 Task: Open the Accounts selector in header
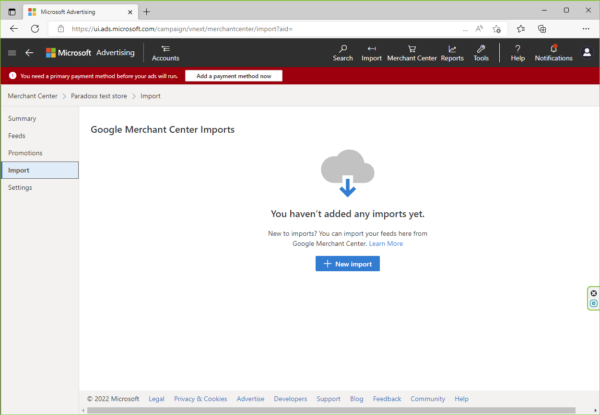165,52
